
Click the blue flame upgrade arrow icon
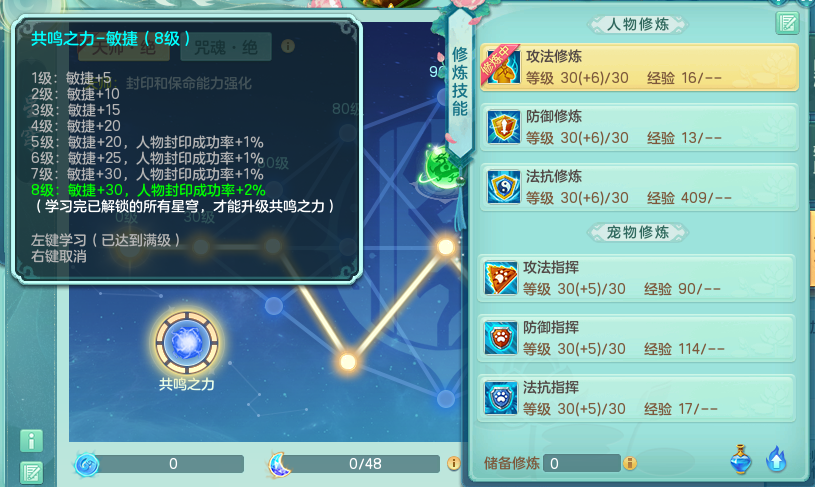pos(777,459)
